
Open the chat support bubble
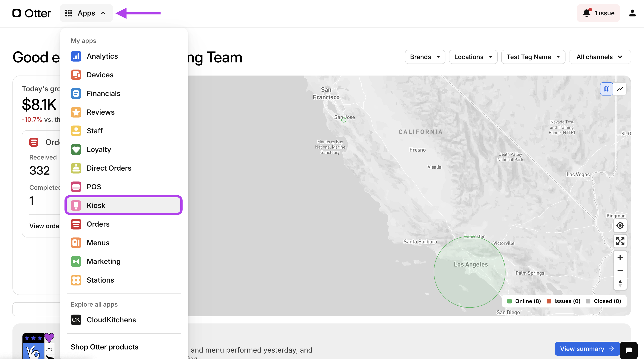[x=629, y=350]
